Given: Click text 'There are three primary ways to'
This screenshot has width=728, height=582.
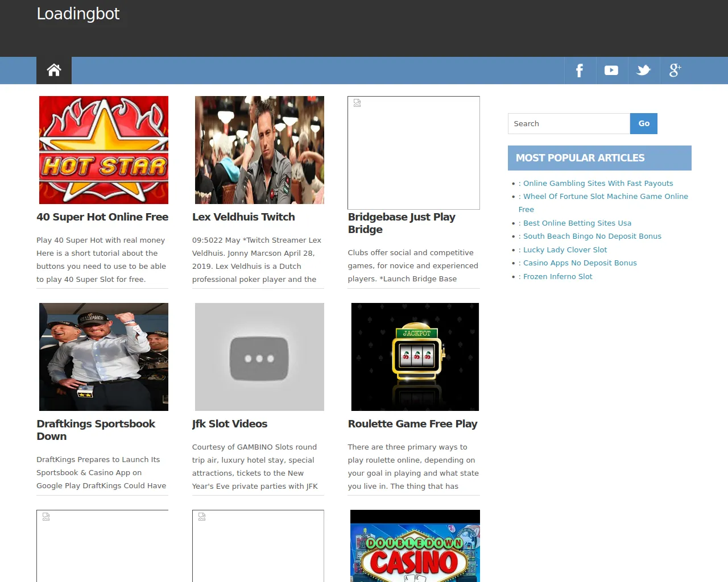Looking at the screenshot, I should [x=407, y=447].
